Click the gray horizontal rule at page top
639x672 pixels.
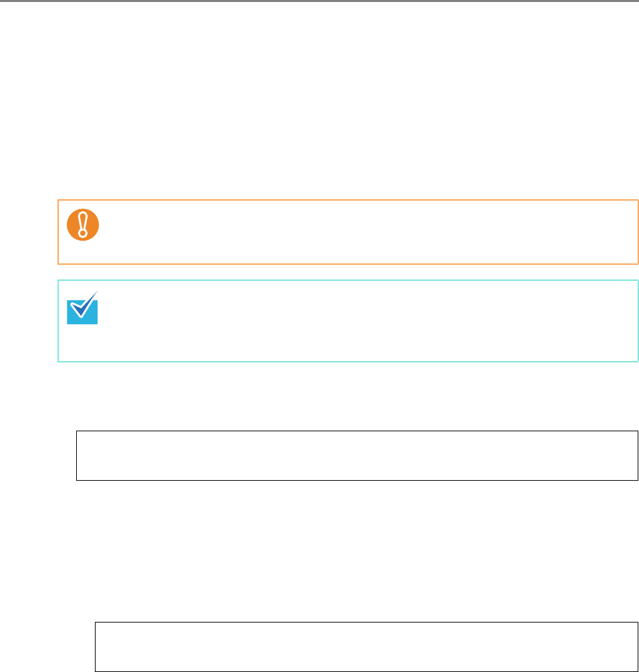click(x=319, y=2)
